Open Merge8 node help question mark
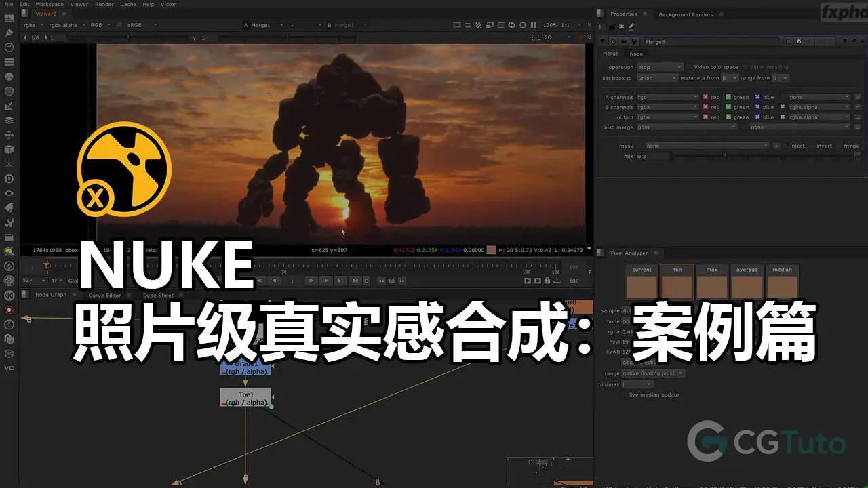This screenshot has height=488, width=868. pos(844,42)
